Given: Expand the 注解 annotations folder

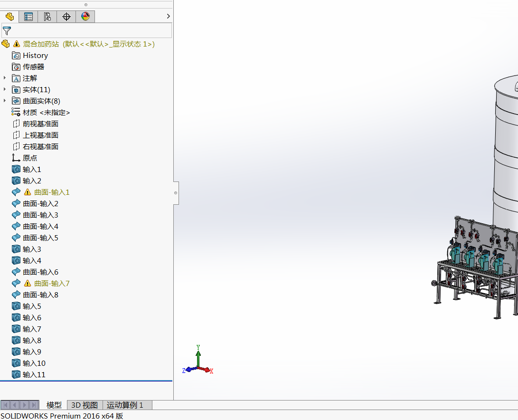Looking at the screenshot, I should coord(5,78).
